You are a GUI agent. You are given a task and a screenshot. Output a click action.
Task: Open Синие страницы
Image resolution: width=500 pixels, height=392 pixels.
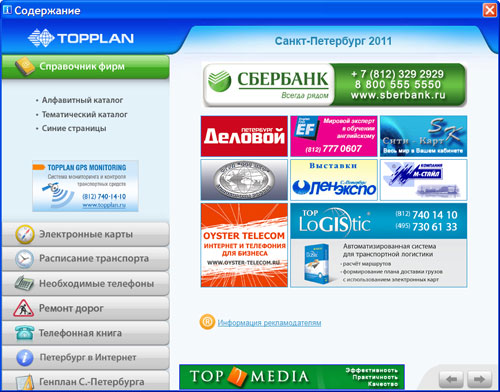(74, 128)
